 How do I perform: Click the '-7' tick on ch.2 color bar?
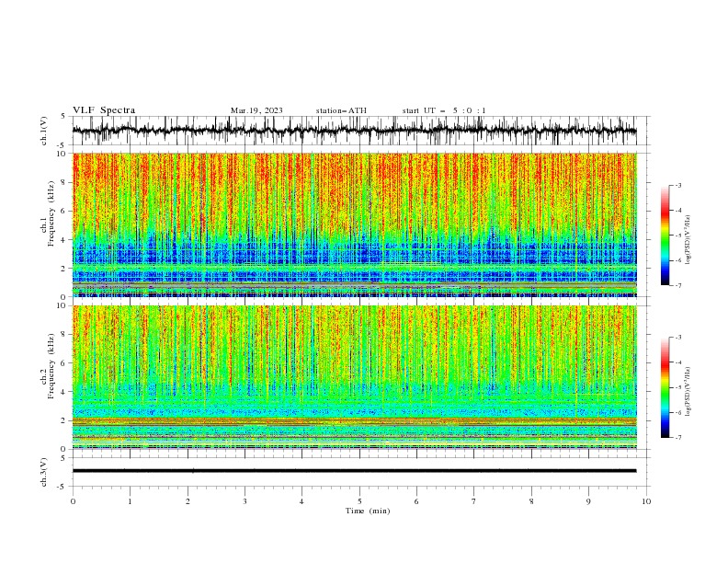point(677,438)
